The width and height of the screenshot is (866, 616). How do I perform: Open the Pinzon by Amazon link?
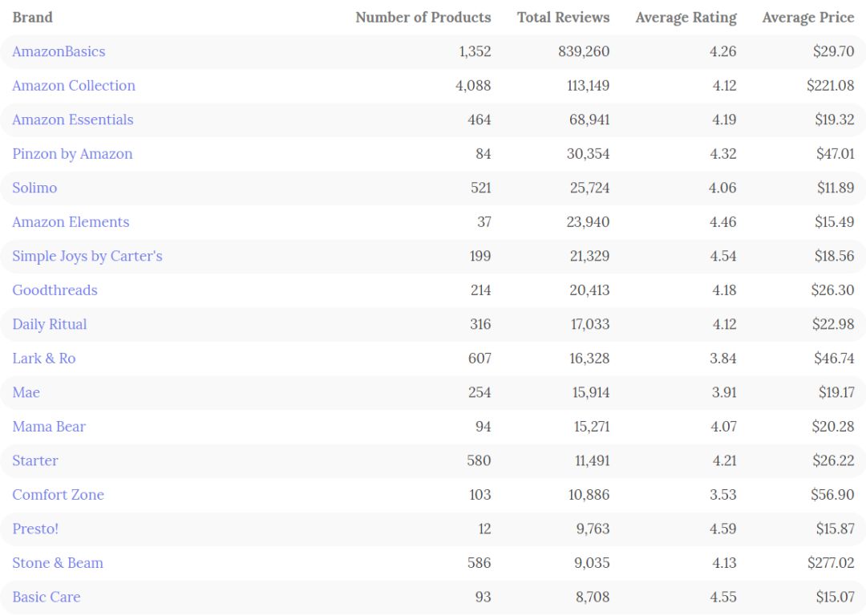point(72,154)
